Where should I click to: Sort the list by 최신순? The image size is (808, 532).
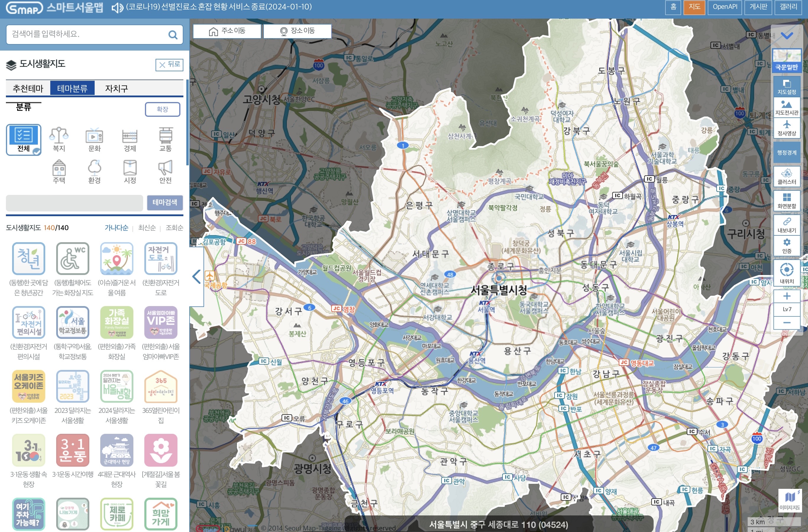point(147,228)
